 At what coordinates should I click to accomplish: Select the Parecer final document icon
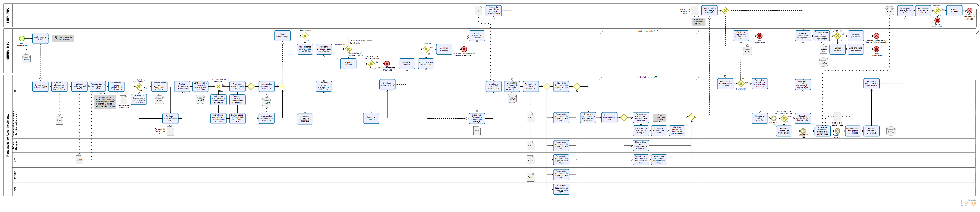[x=823, y=49]
